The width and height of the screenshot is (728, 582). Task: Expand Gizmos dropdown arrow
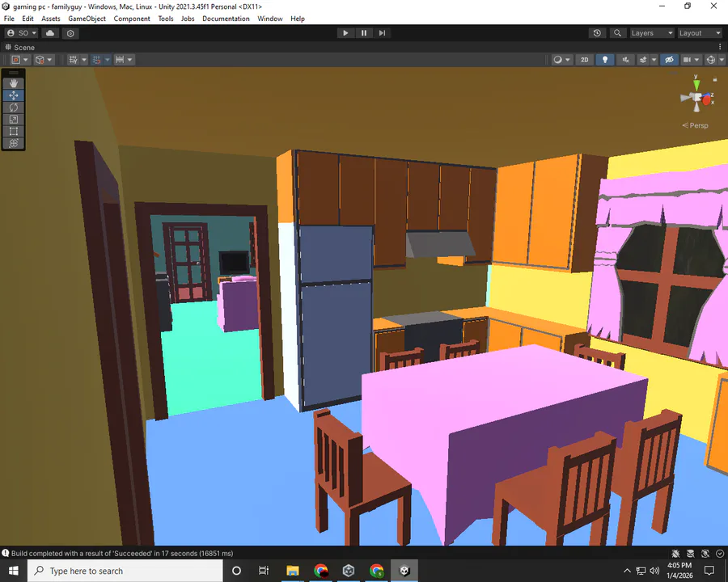(x=722, y=59)
